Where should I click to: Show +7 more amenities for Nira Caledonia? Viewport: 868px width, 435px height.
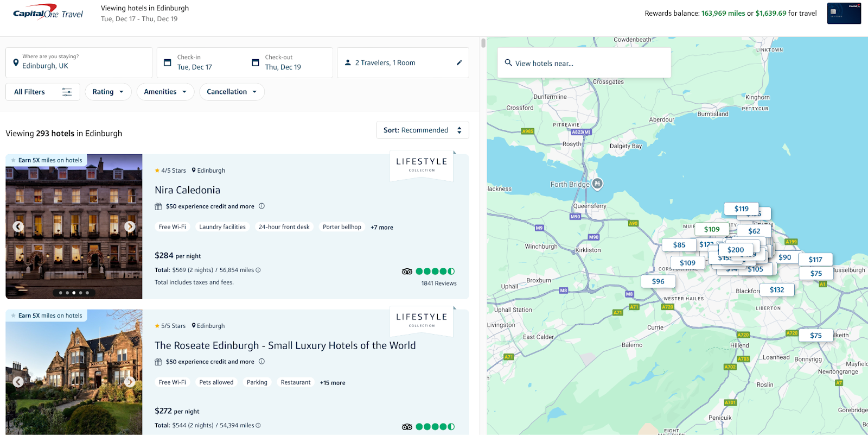pos(382,228)
